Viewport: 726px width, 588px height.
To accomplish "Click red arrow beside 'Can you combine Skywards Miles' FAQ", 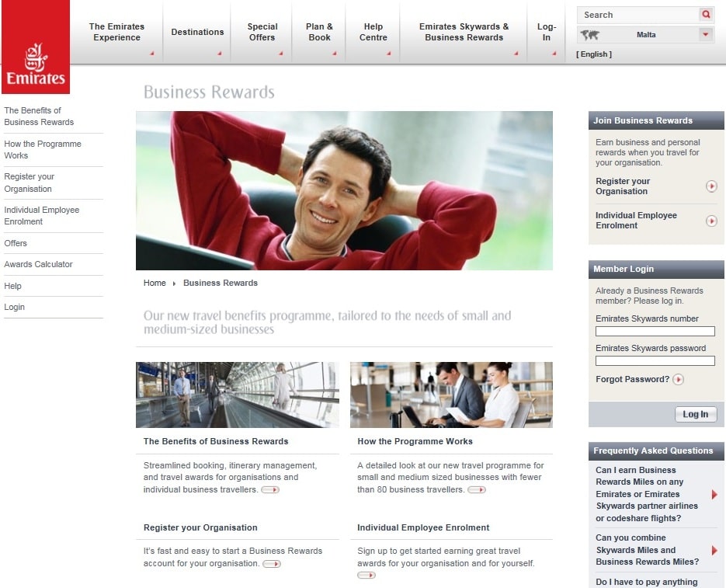I will coord(714,550).
